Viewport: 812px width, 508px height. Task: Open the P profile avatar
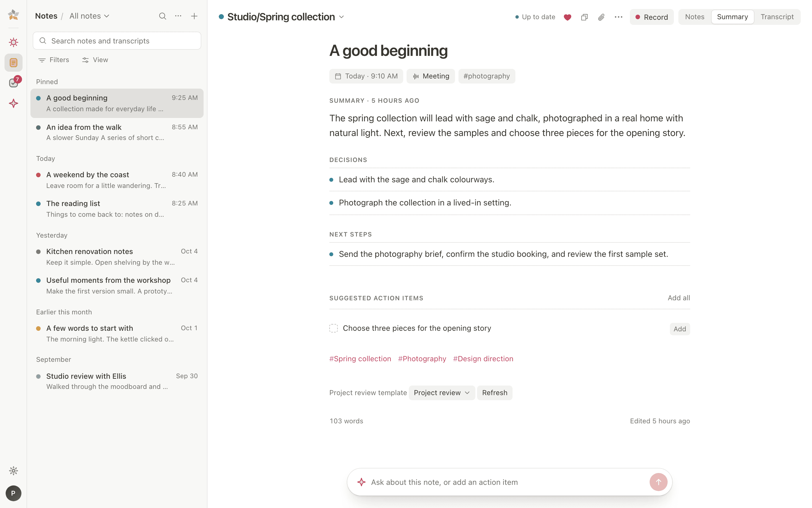point(14,493)
